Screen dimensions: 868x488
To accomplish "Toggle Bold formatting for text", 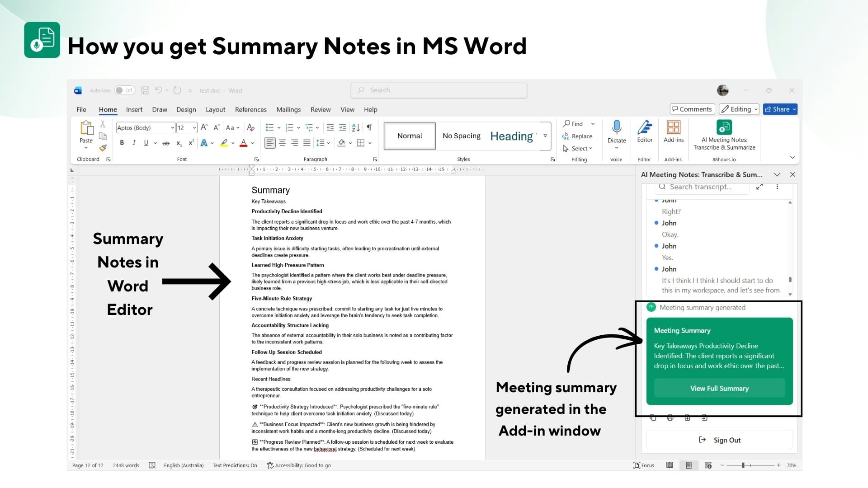I will [122, 142].
